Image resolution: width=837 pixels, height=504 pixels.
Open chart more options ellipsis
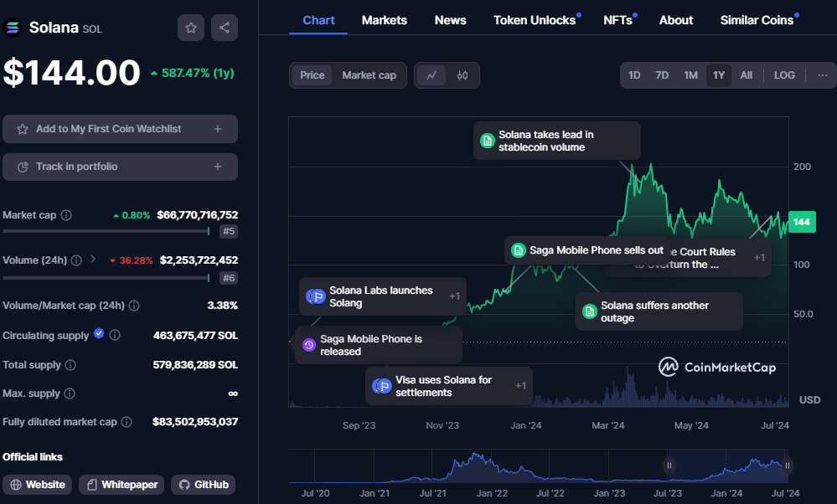823,75
